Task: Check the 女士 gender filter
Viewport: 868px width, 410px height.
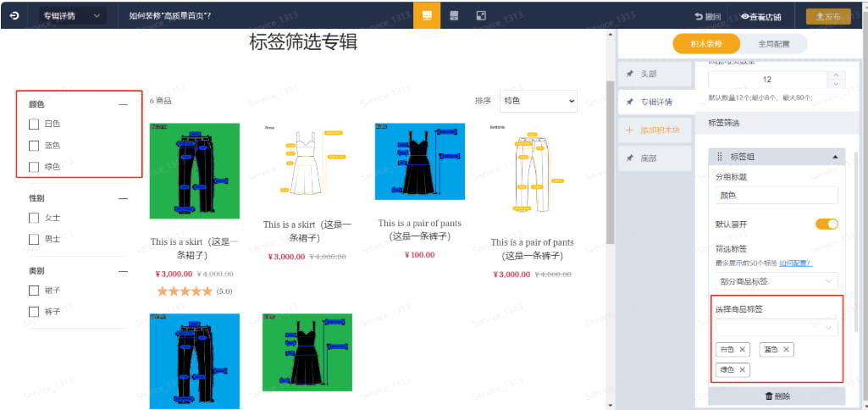Action: click(x=34, y=218)
